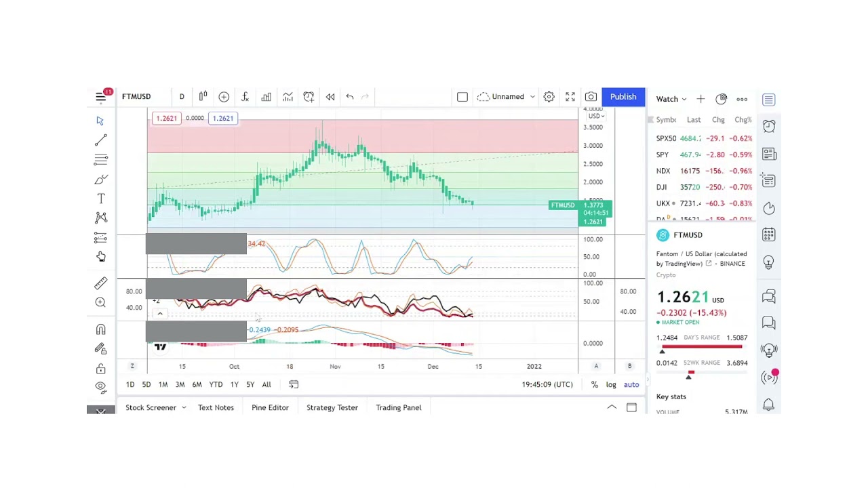Toggle hide all drawings eye icon

click(100, 387)
